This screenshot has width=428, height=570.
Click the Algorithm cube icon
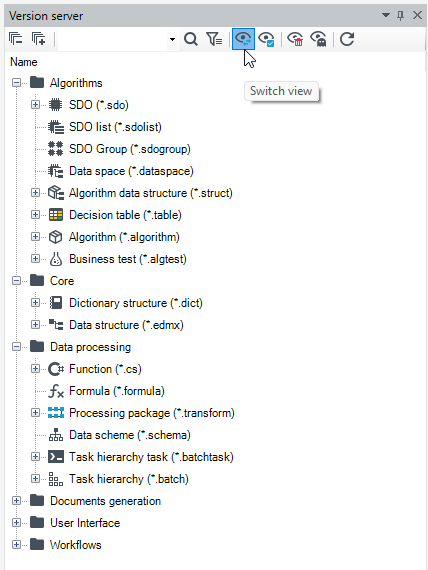56,237
